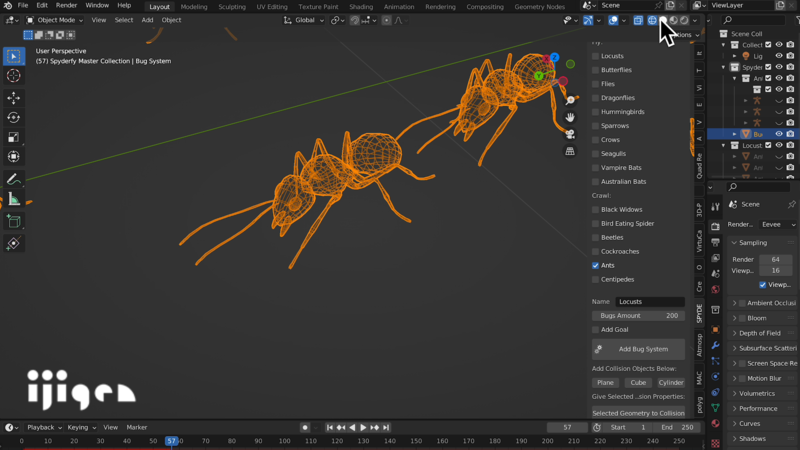Enable the Bloom checkbox

coord(742,318)
